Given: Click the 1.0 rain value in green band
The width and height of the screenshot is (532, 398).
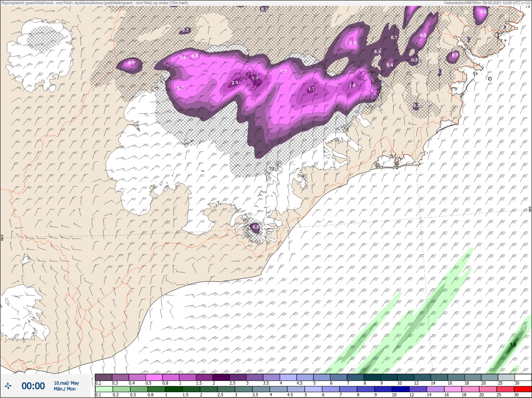Looking at the screenshot, I should coord(513,345).
